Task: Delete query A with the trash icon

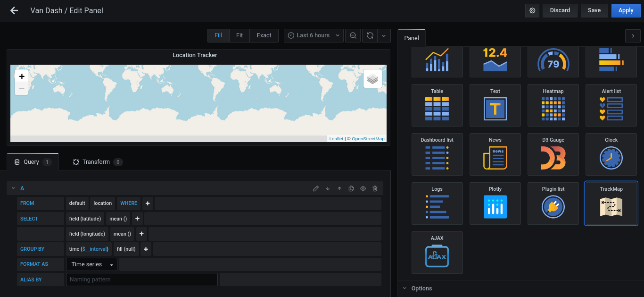Action: (375, 188)
